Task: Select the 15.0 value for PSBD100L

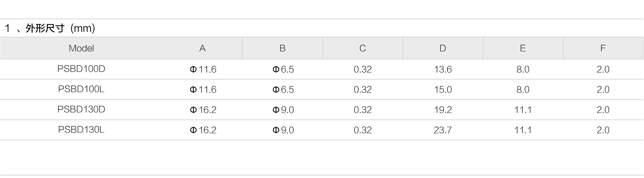Action: [x=443, y=89]
